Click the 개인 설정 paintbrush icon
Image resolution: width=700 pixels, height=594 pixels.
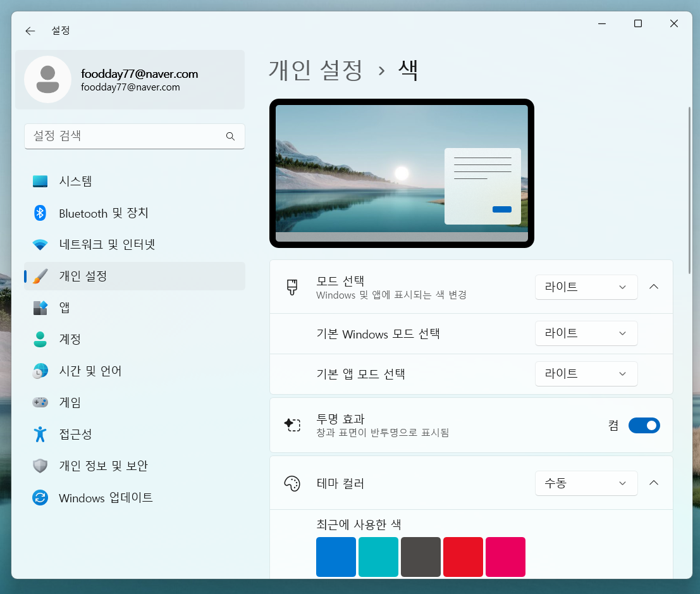point(40,276)
